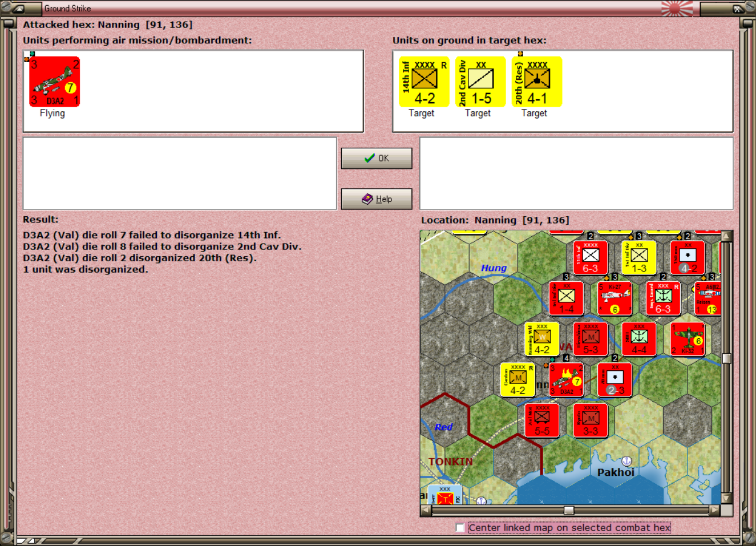
Task: Click '1 unit was disorganized.' result line
Action: click(x=86, y=269)
